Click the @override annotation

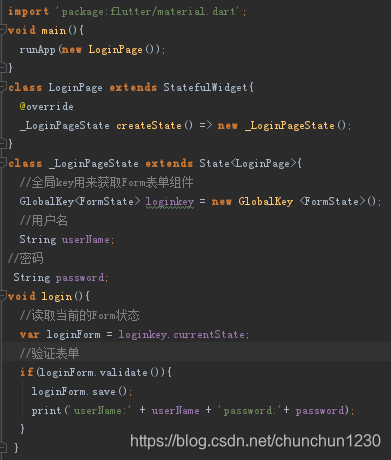[x=46, y=106]
